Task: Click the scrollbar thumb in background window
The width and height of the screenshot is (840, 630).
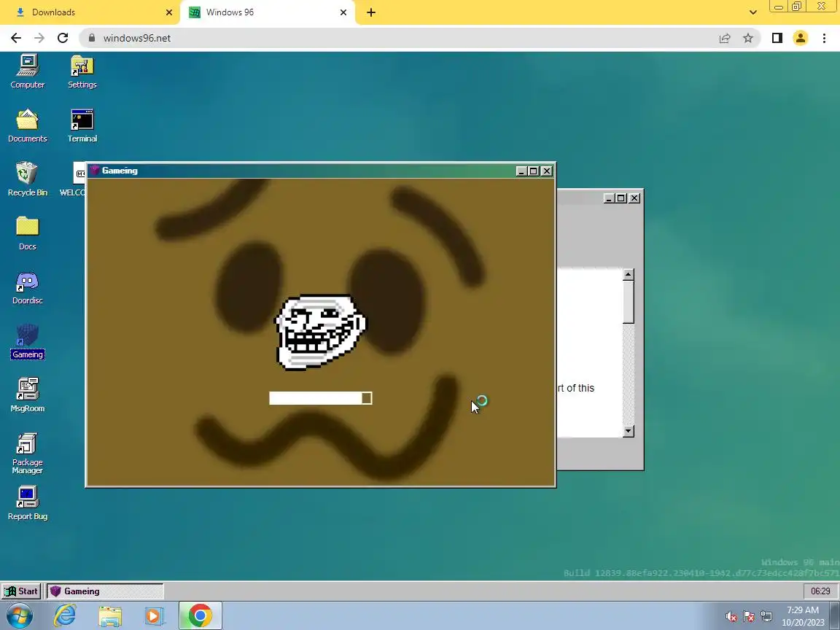Action: (x=629, y=302)
